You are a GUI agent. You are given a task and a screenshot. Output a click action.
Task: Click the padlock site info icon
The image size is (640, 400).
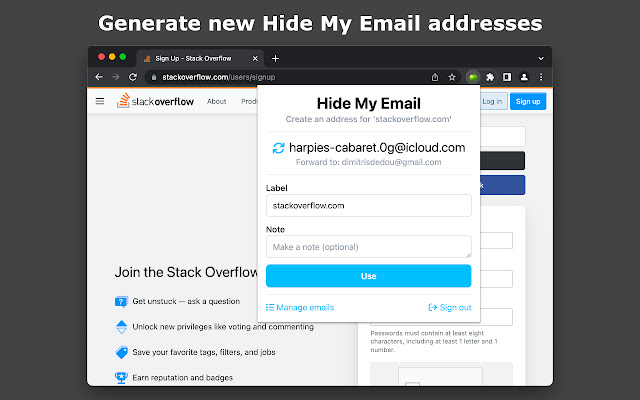tap(154, 77)
